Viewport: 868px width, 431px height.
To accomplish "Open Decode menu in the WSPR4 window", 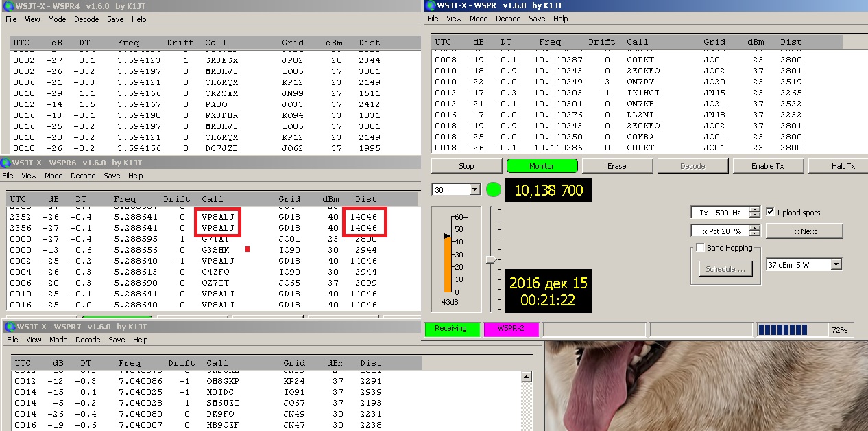I will (x=86, y=19).
